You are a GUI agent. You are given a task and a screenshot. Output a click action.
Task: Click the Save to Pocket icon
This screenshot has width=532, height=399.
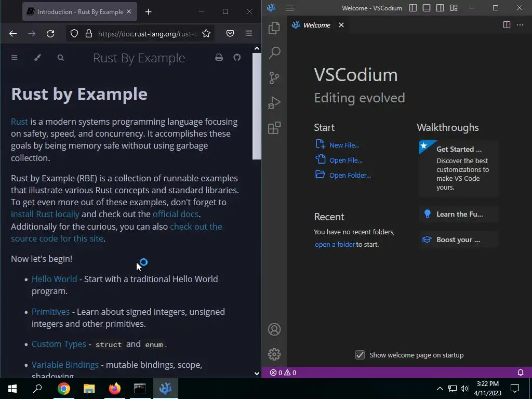pos(230,33)
